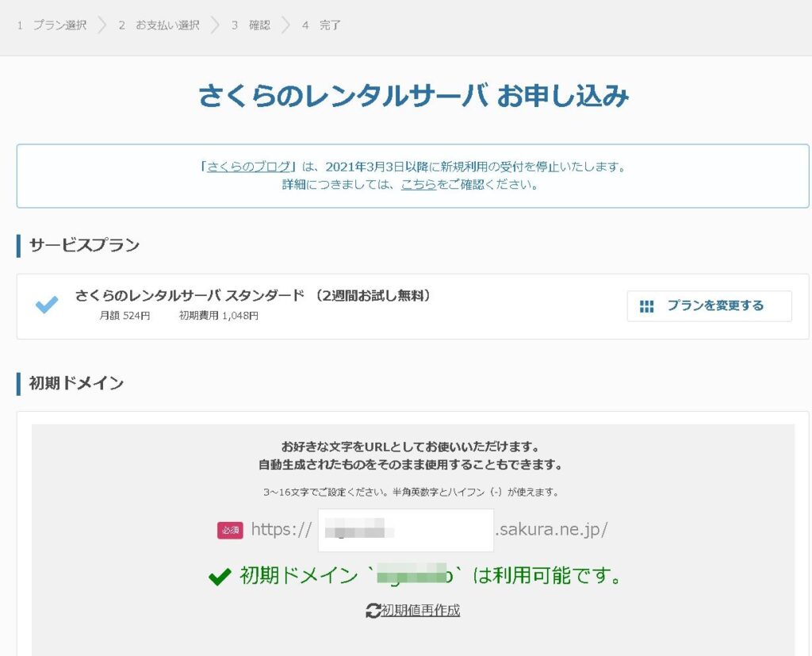
Task: Click the chevron after the プラン選択 step
Action: point(101,25)
